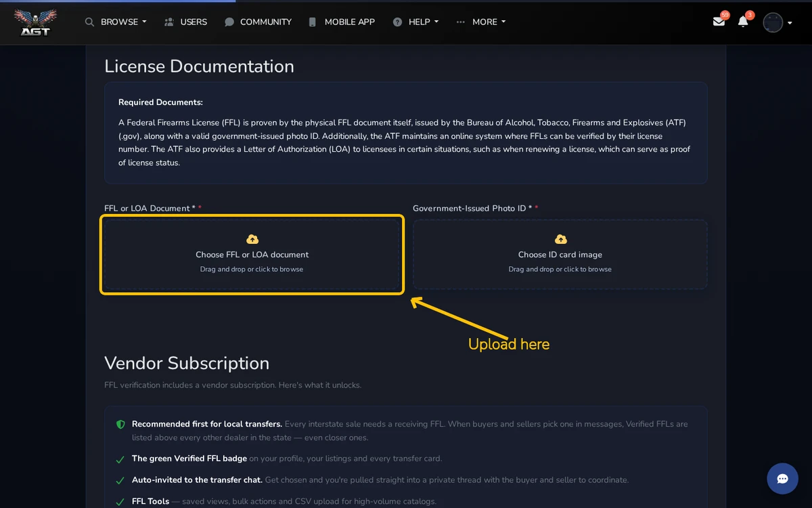The height and width of the screenshot is (508, 812).
Task: Click the 'Recommended first for local transfers.' text
Action: 207,424
